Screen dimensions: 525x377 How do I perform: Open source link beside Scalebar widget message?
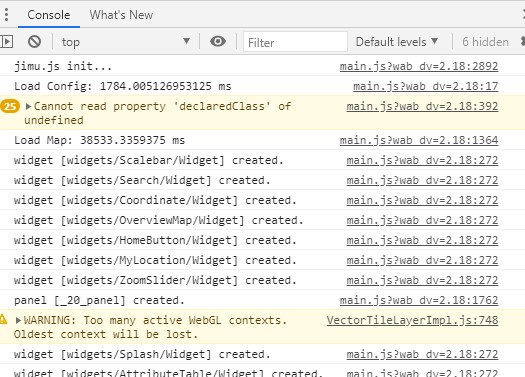point(422,160)
